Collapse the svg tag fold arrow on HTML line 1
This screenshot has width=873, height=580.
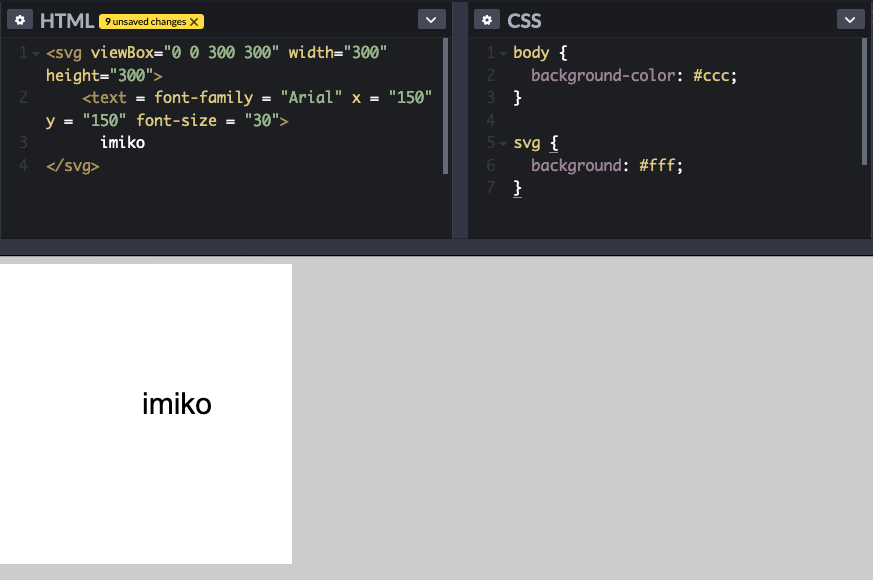tap(36, 53)
